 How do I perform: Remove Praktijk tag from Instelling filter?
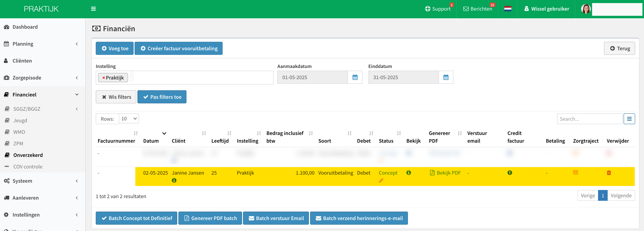point(103,78)
